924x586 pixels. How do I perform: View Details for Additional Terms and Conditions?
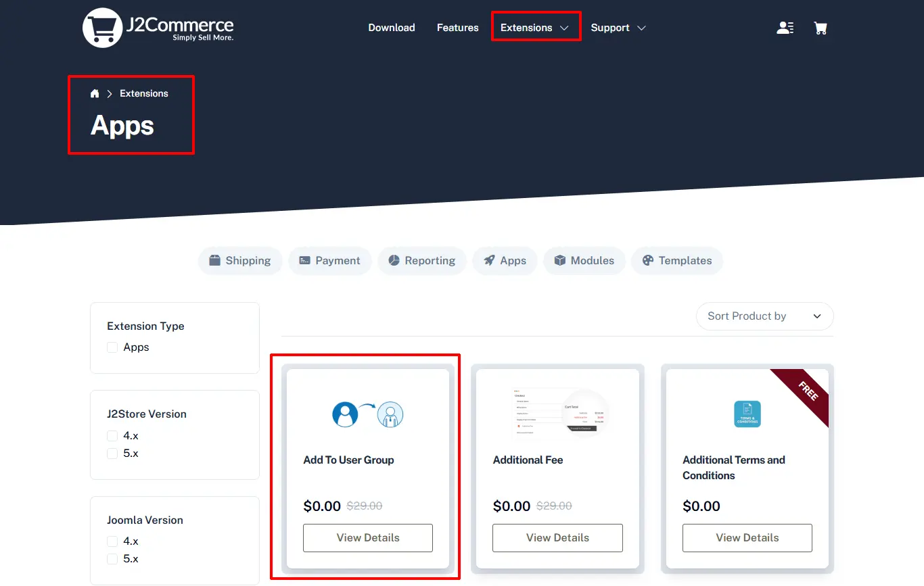(747, 538)
